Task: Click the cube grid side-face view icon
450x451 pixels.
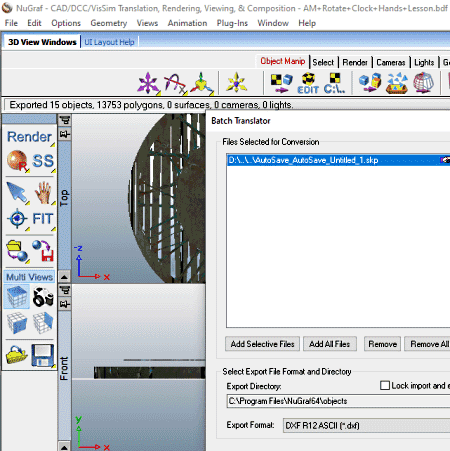Action: 43,323
